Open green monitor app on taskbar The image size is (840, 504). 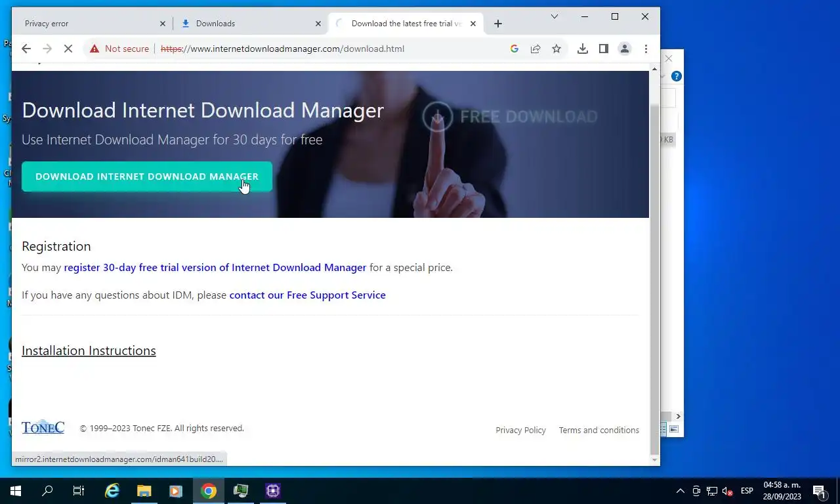pyautogui.click(x=241, y=491)
